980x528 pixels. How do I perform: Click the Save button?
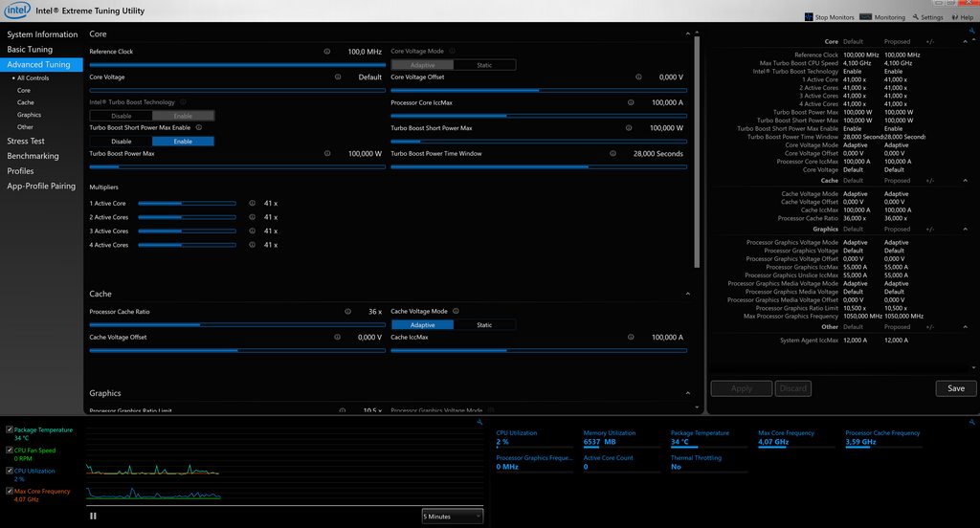click(x=956, y=388)
